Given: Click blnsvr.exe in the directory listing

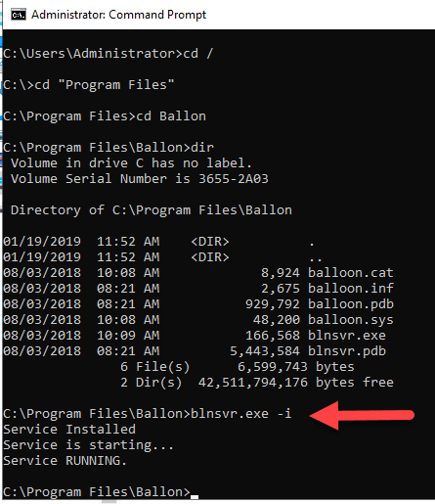Looking at the screenshot, I should [347, 336].
